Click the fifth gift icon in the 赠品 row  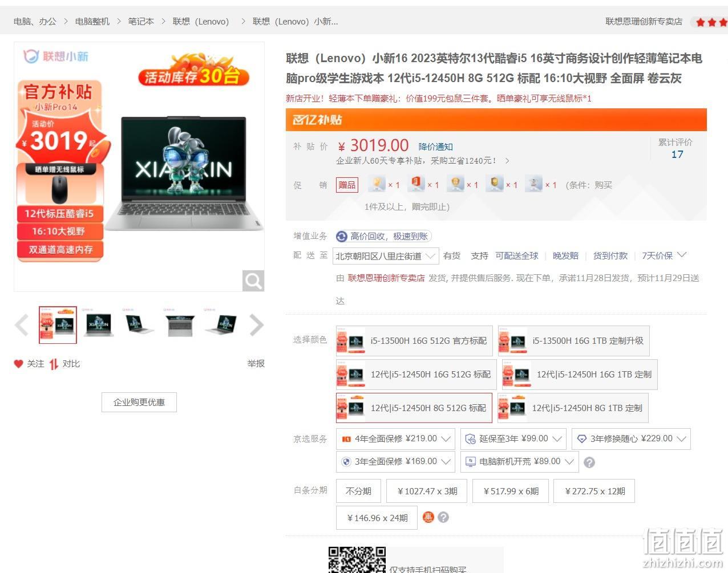534,184
